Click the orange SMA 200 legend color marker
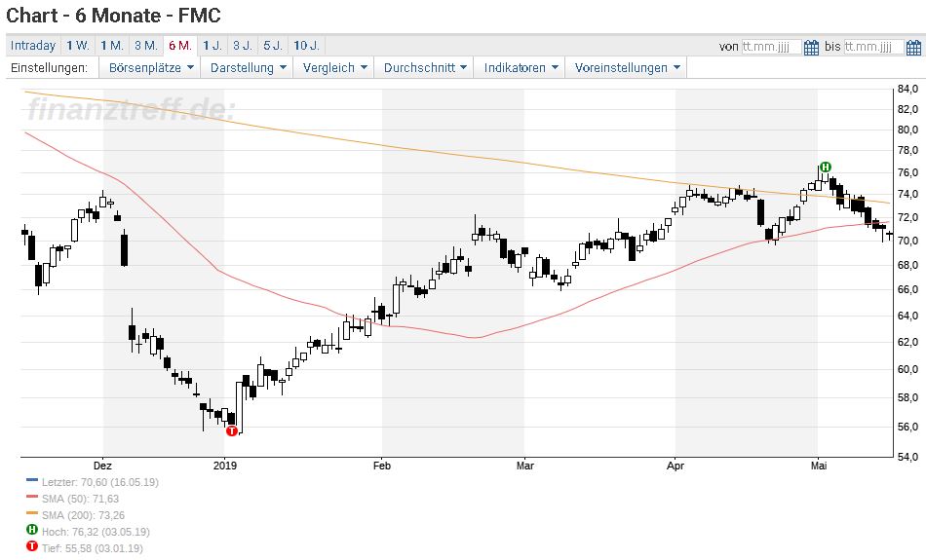926x560 pixels. (32, 513)
